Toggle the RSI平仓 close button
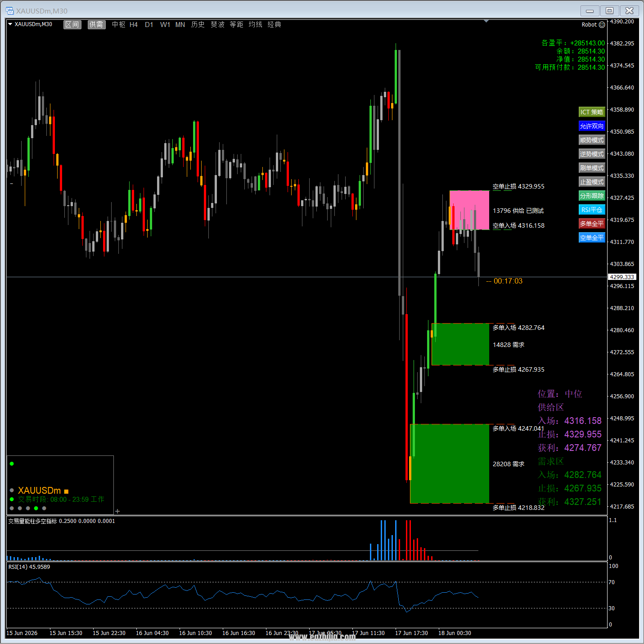Image resolution: width=644 pixels, height=644 pixels. [x=592, y=210]
